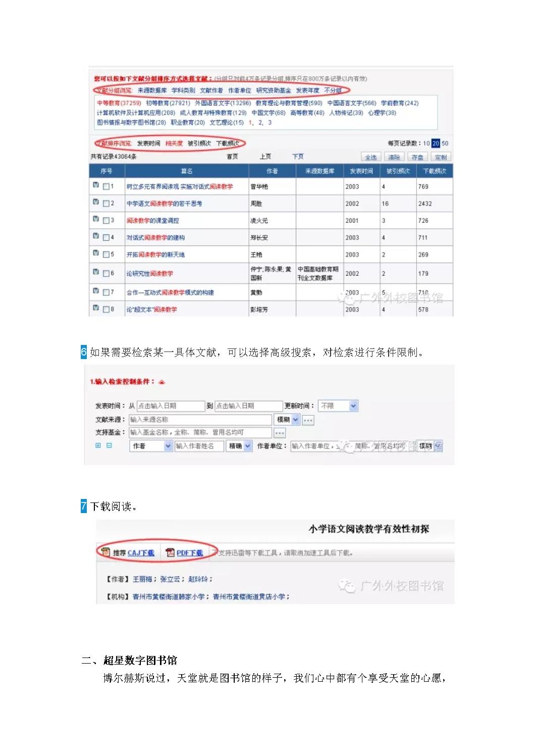The image size is (534, 756).
Task: Click the 全选 button
Action: click(x=371, y=157)
